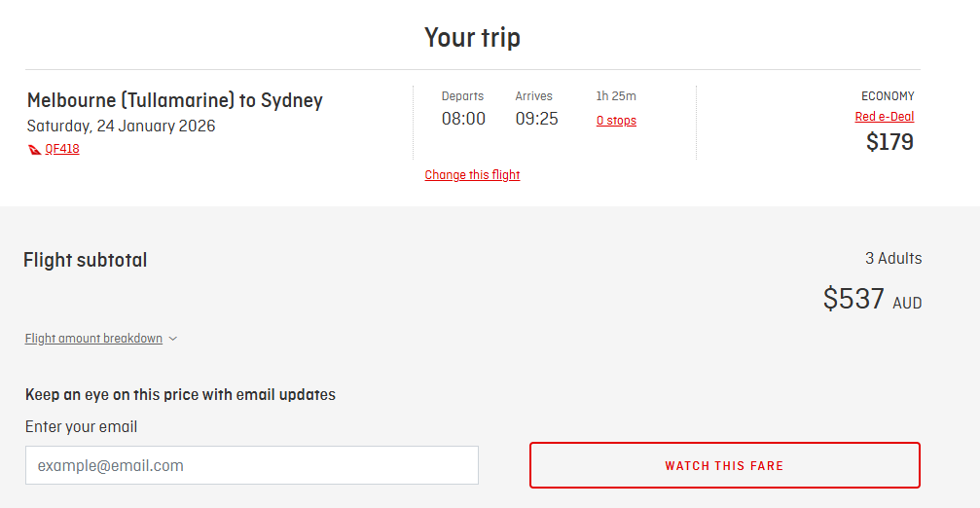Click the 08:00 departure time

click(463, 119)
